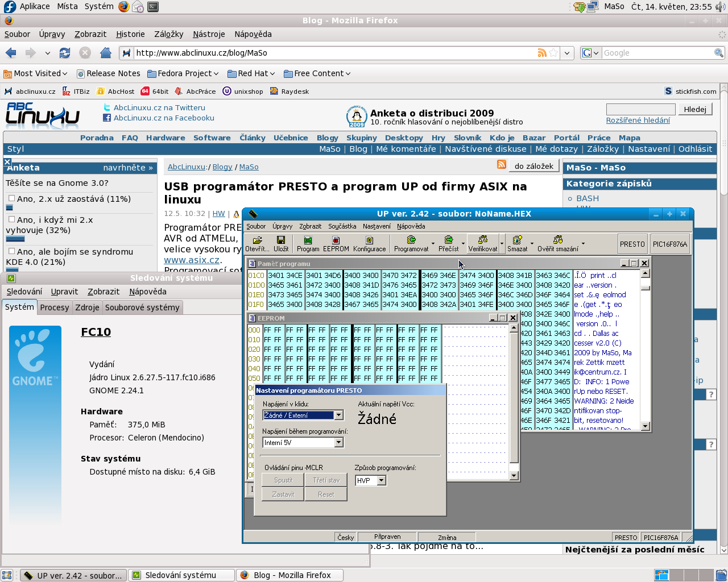Click do záložek button

point(534,166)
